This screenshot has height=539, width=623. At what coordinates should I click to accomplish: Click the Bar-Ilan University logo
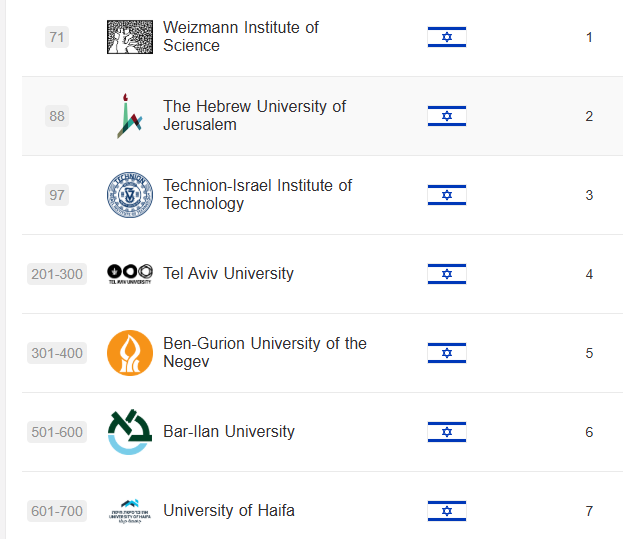tap(130, 432)
